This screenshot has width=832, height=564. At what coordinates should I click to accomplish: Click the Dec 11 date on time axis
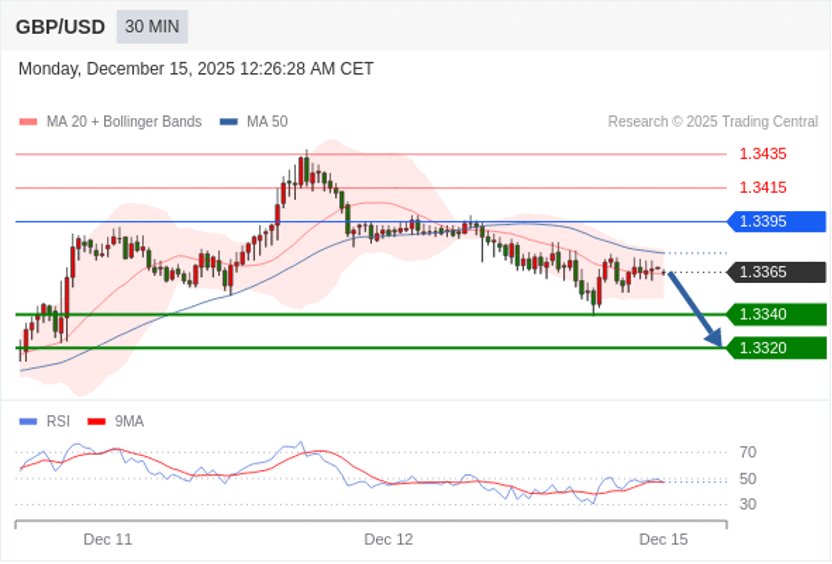(108, 539)
